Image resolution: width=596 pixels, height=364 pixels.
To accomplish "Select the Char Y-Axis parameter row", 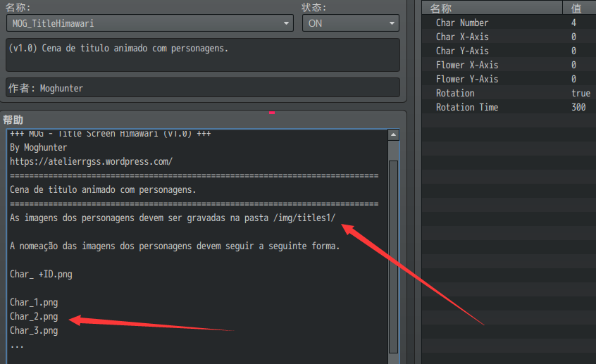I will coord(509,51).
